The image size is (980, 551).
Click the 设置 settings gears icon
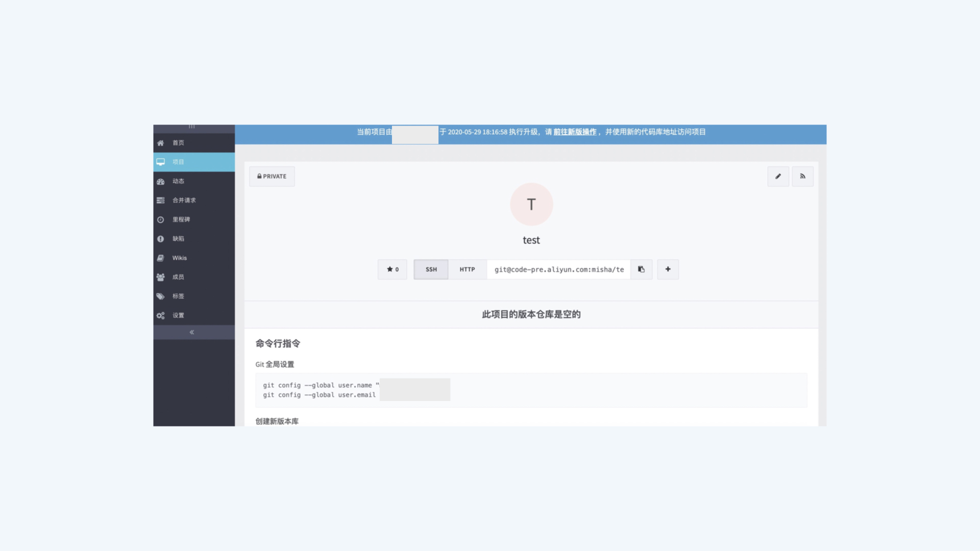[161, 315]
